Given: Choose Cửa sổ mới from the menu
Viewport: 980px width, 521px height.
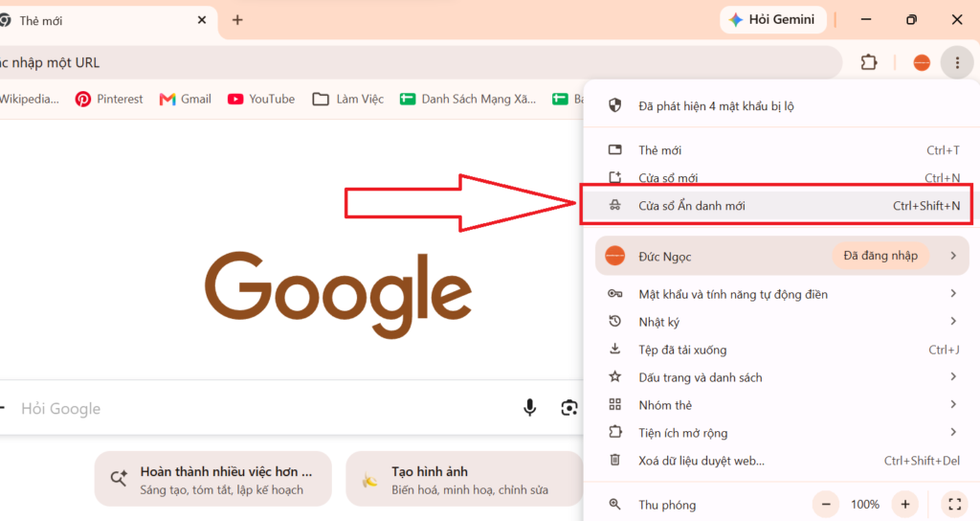Looking at the screenshot, I should coord(781,177).
